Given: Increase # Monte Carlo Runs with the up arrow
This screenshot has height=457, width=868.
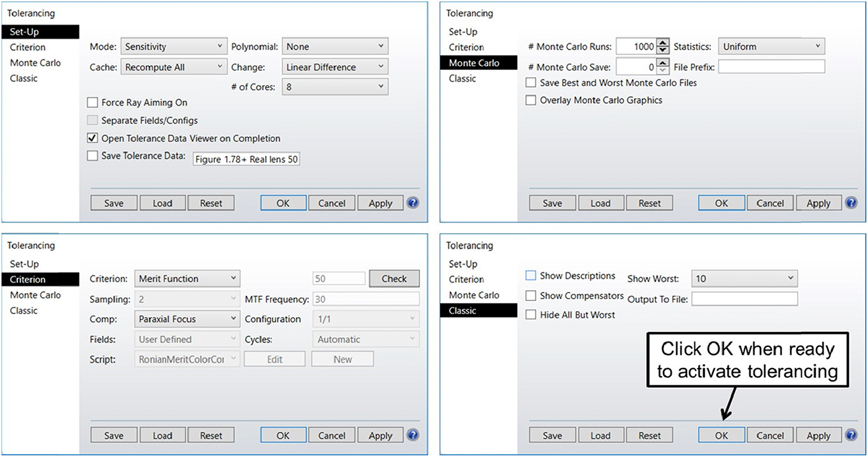Looking at the screenshot, I should (663, 43).
